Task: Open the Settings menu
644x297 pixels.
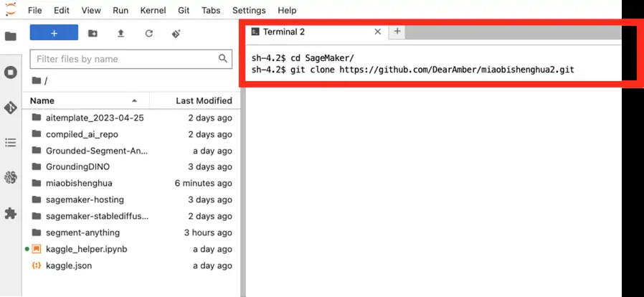Action: click(x=249, y=11)
